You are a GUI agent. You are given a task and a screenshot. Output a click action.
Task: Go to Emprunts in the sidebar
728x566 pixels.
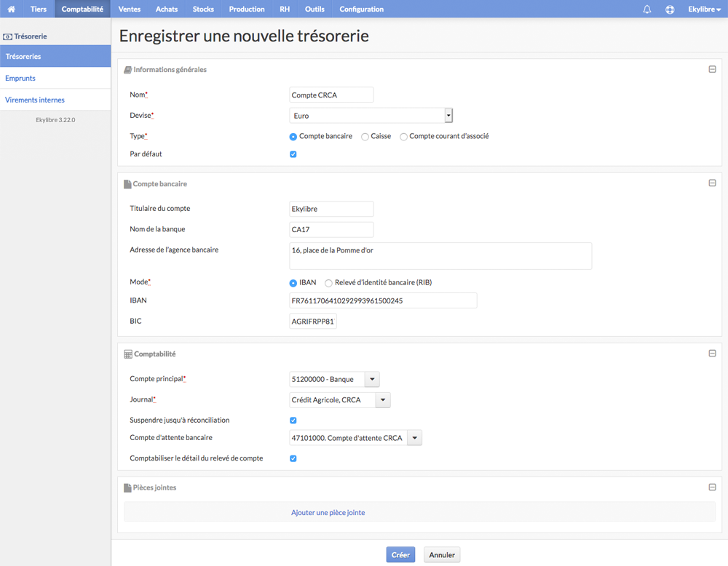[x=55, y=78]
